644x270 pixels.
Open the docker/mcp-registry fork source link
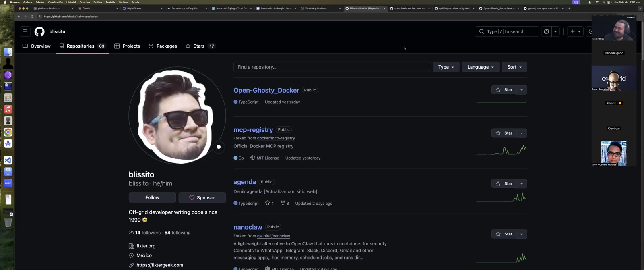click(276, 138)
